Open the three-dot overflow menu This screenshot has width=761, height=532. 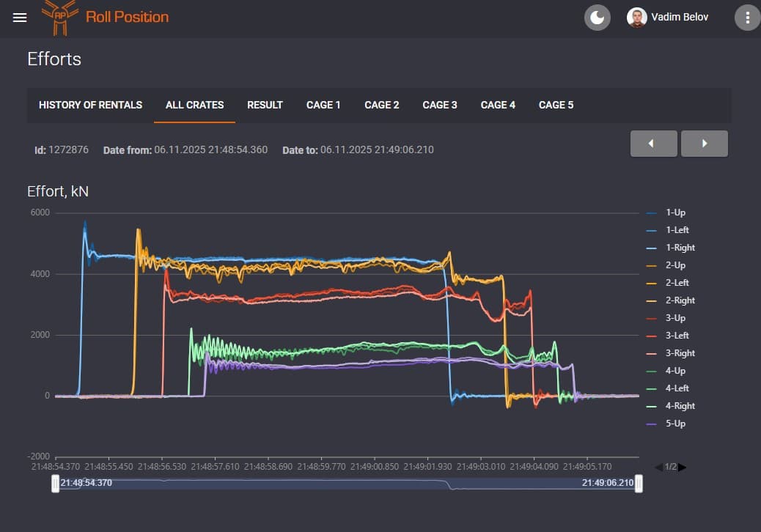pos(747,17)
